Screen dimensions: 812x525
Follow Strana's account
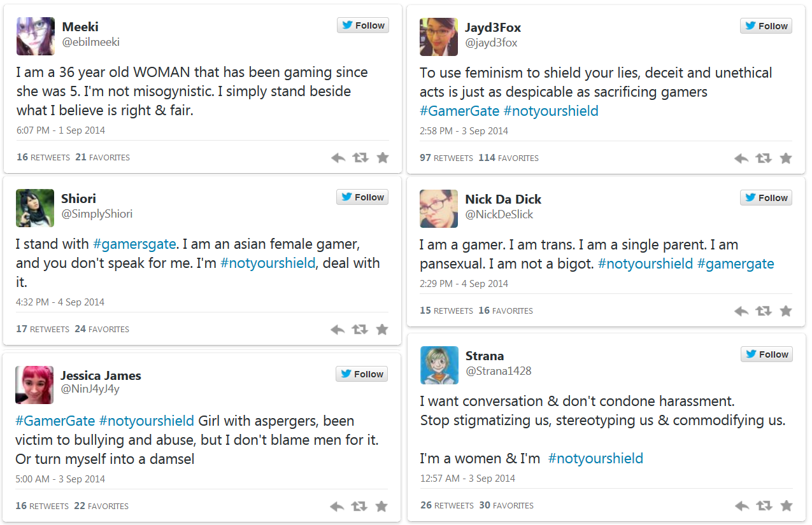click(x=767, y=354)
